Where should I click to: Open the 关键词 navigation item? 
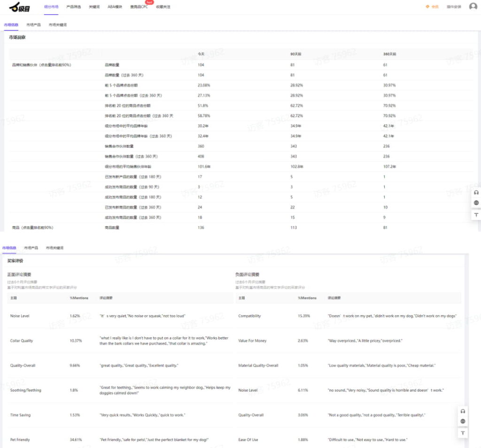(94, 7)
